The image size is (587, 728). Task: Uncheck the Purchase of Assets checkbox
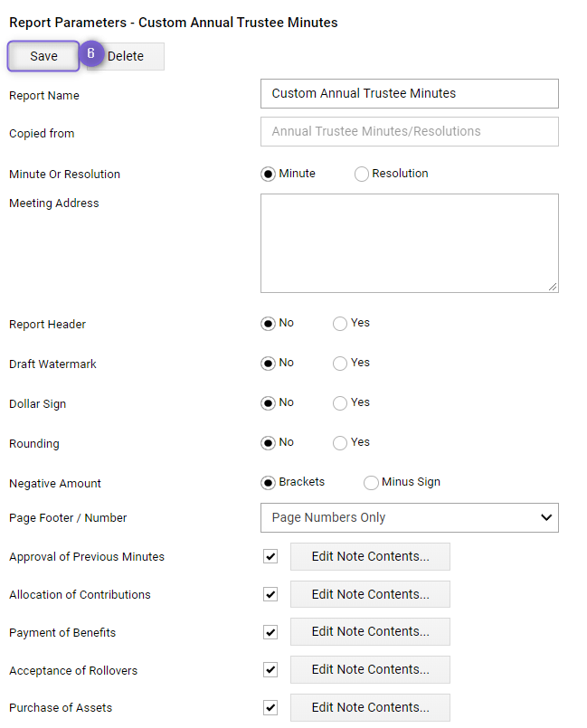point(269,707)
